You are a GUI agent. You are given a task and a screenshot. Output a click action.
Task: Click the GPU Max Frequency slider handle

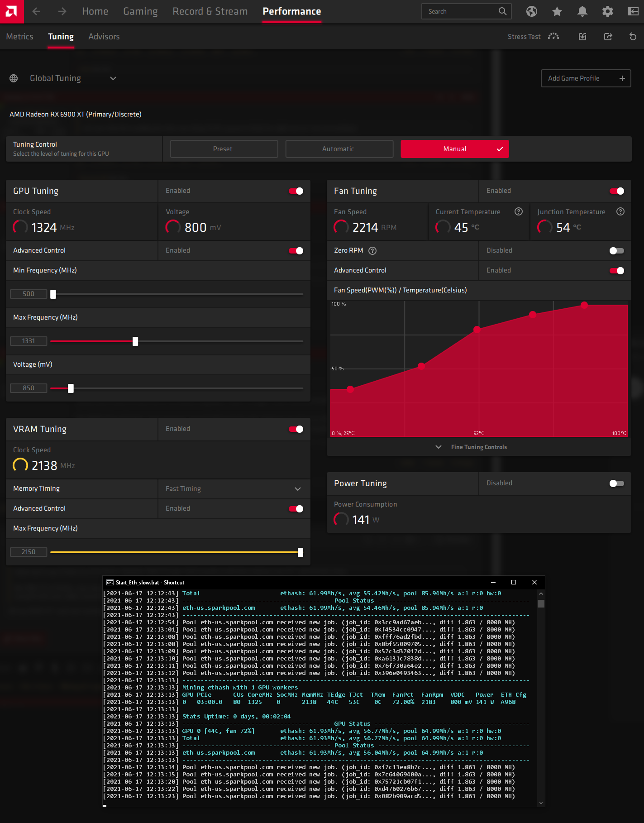135,341
